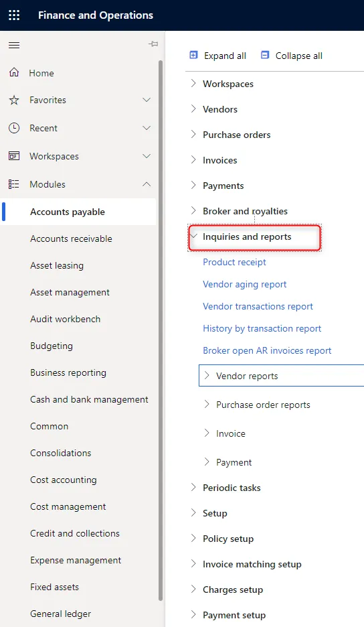Collapse the navigation pane hamburger icon
This screenshot has width=364, height=627.
(x=14, y=45)
